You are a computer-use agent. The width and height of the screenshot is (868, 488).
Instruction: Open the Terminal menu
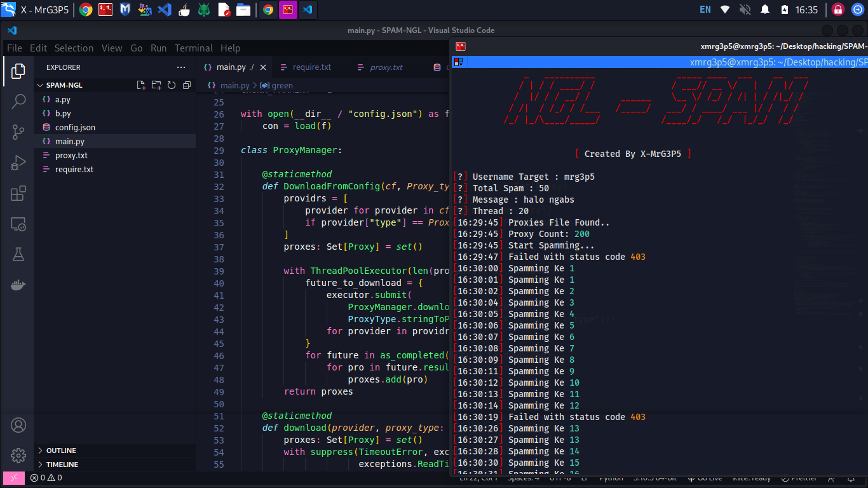[194, 48]
